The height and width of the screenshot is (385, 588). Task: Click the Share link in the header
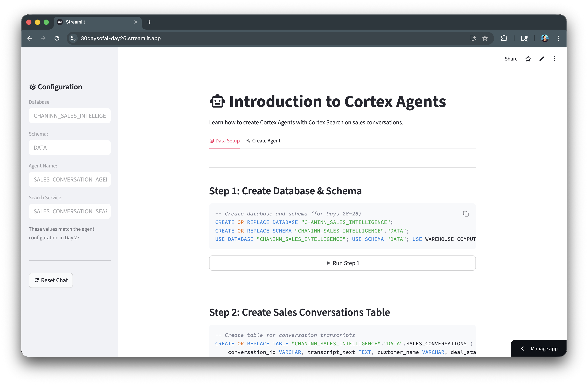pos(511,59)
